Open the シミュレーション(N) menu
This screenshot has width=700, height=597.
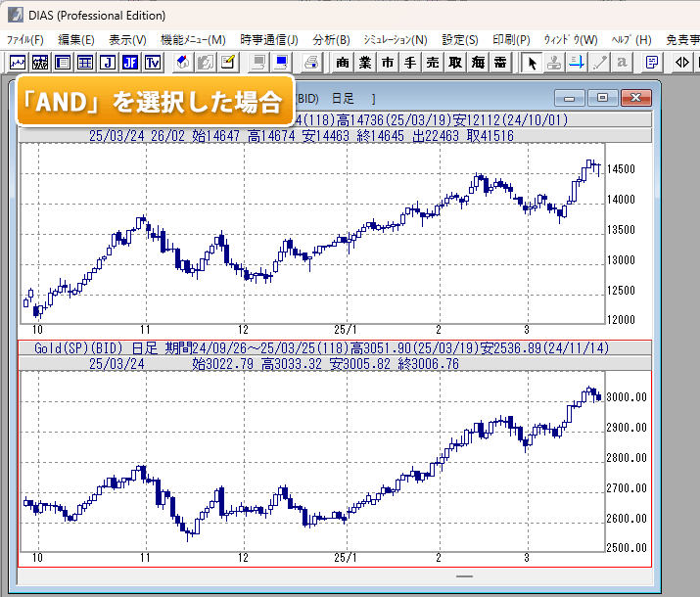(x=396, y=40)
